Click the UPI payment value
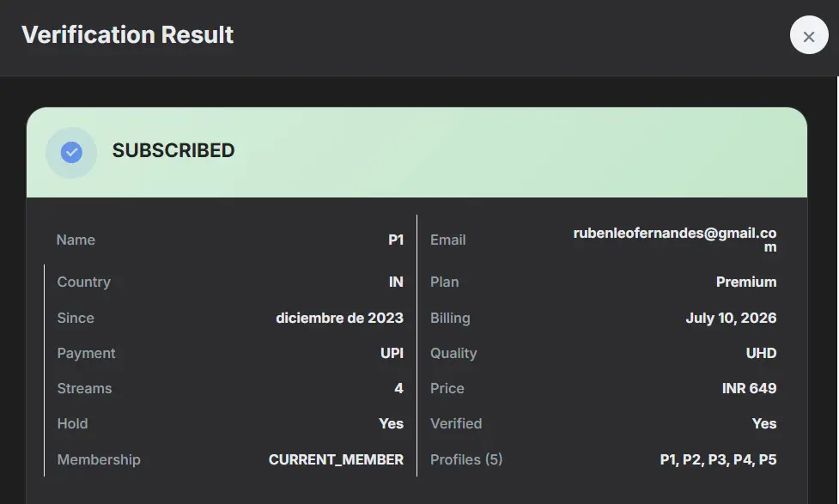The width and height of the screenshot is (839, 504). tap(392, 353)
